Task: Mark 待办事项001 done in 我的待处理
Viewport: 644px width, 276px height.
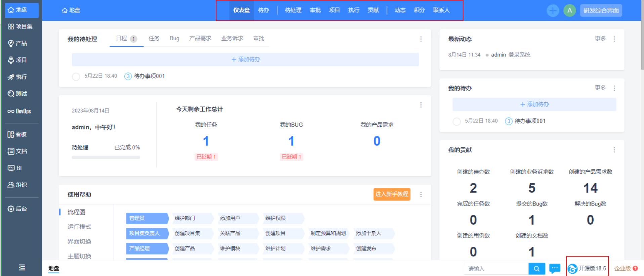Action: click(x=76, y=77)
